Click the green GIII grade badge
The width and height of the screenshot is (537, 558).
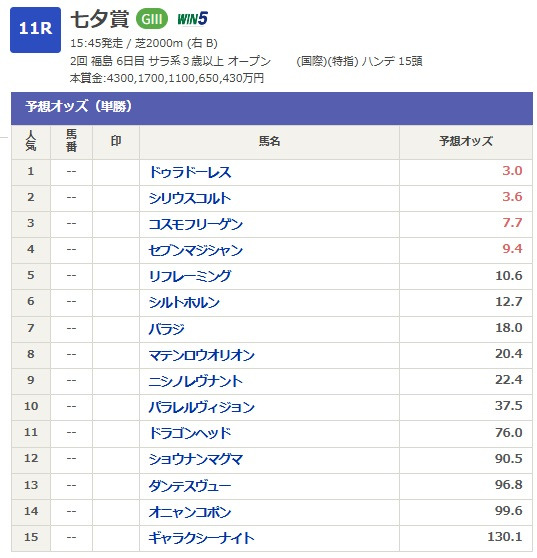[x=152, y=19]
